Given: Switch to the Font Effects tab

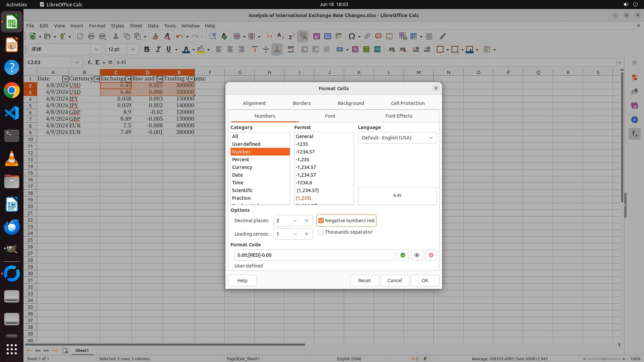Looking at the screenshot, I should pyautogui.click(x=398, y=116).
